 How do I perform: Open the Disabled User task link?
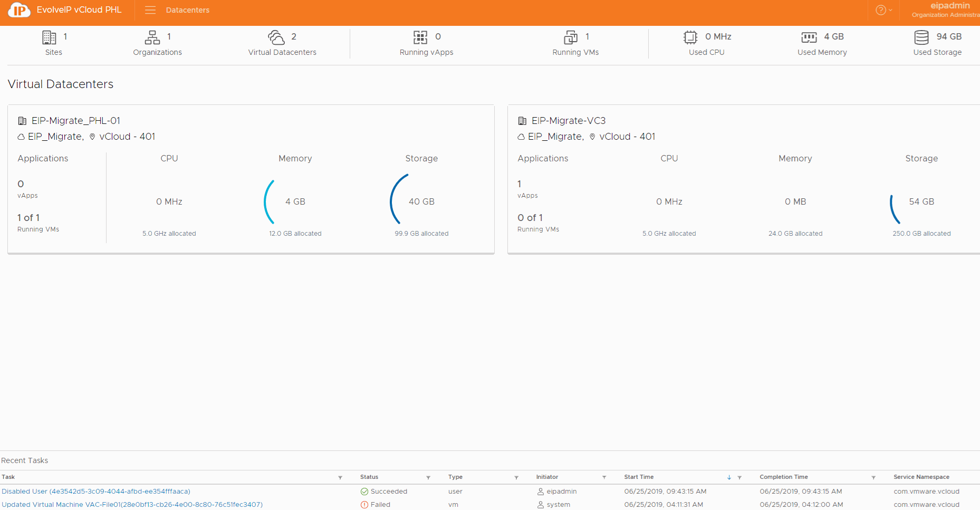(96, 492)
